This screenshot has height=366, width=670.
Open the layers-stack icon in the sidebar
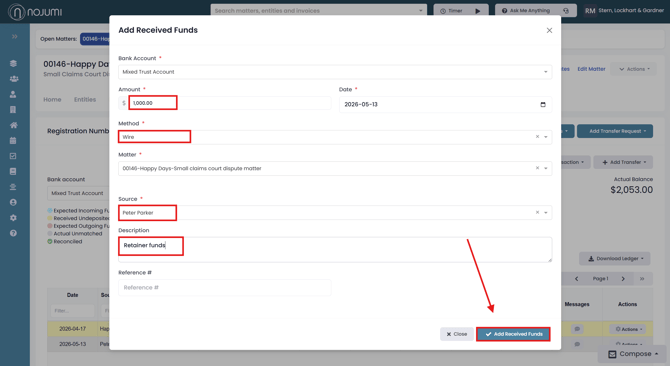13,63
